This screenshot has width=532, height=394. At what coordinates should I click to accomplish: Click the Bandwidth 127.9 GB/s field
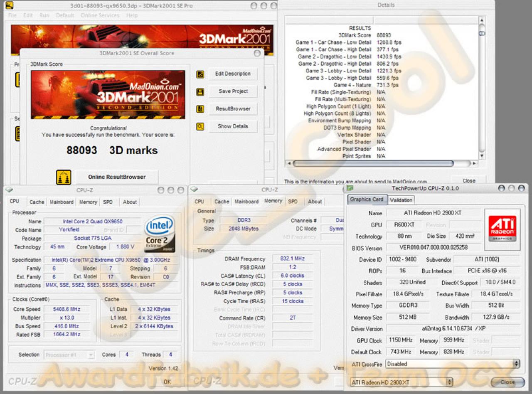[x=496, y=317]
